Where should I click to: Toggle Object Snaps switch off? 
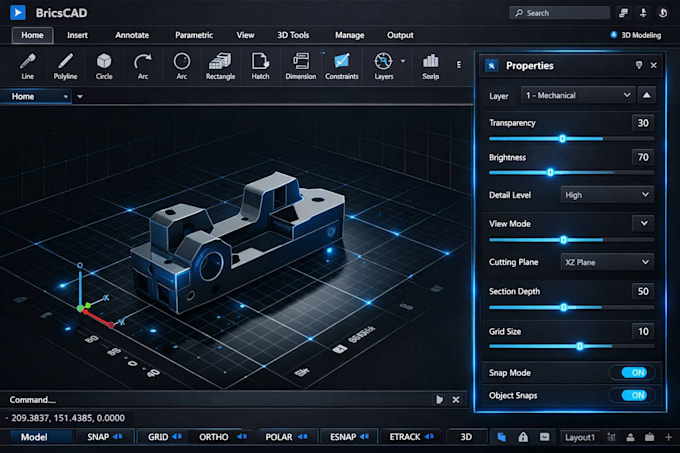coord(634,395)
